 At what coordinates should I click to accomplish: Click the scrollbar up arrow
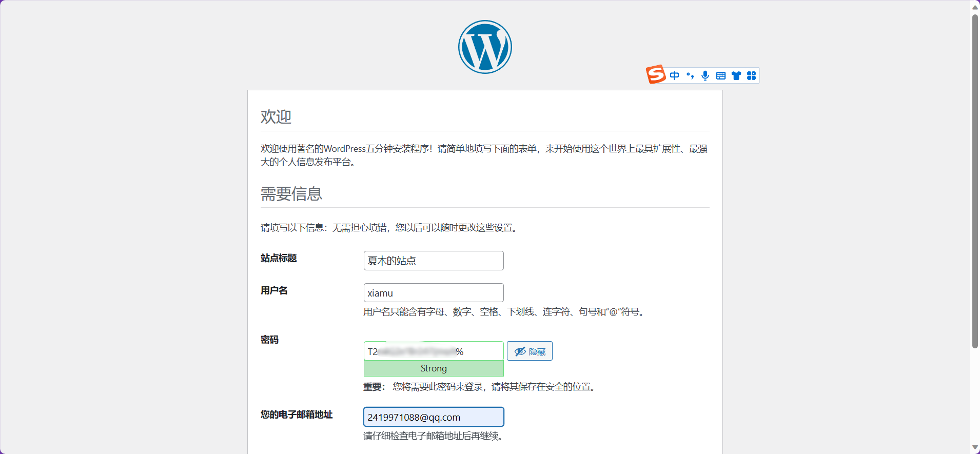975,7
